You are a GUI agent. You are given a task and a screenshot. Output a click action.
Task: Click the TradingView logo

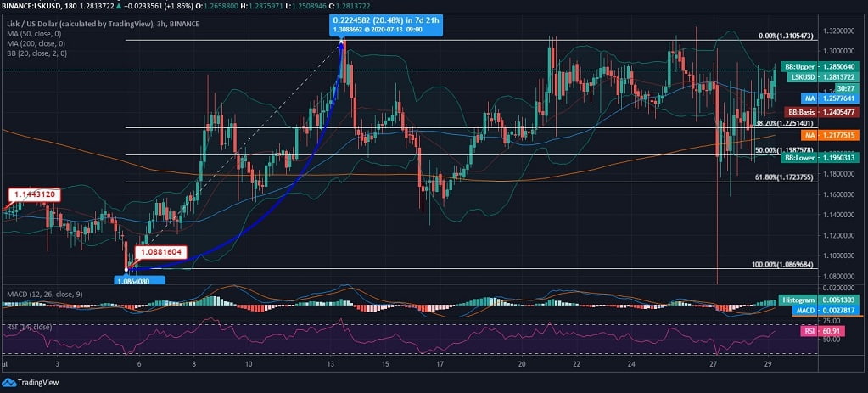pyautogui.click(x=31, y=383)
